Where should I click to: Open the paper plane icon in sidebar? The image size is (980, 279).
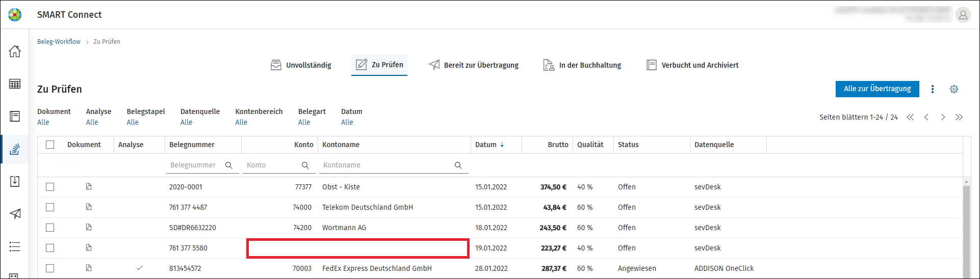click(x=15, y=214)
